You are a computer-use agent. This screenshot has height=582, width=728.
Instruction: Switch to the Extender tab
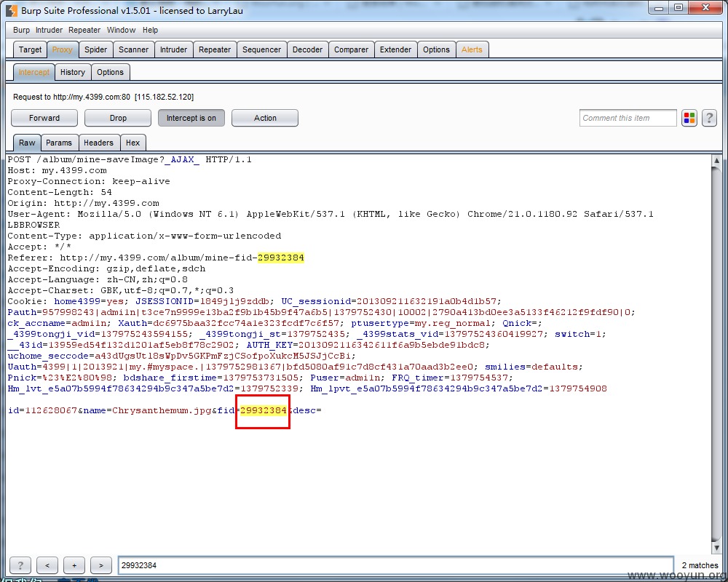coord(395,49)
